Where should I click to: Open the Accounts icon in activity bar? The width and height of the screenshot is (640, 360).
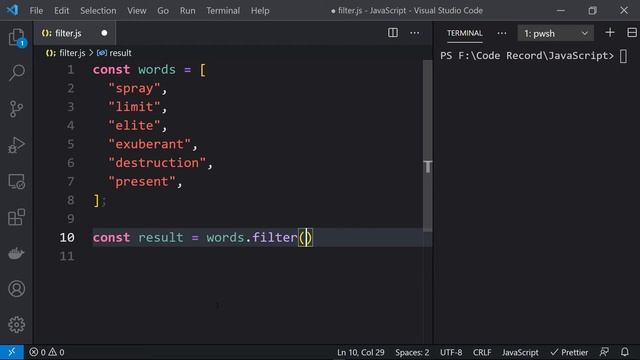point(16,289)
